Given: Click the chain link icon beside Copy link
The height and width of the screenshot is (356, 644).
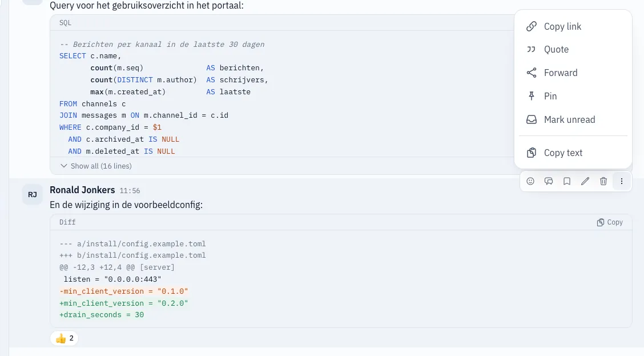Looking at the screenshot, I should click(x=532, y=26).
